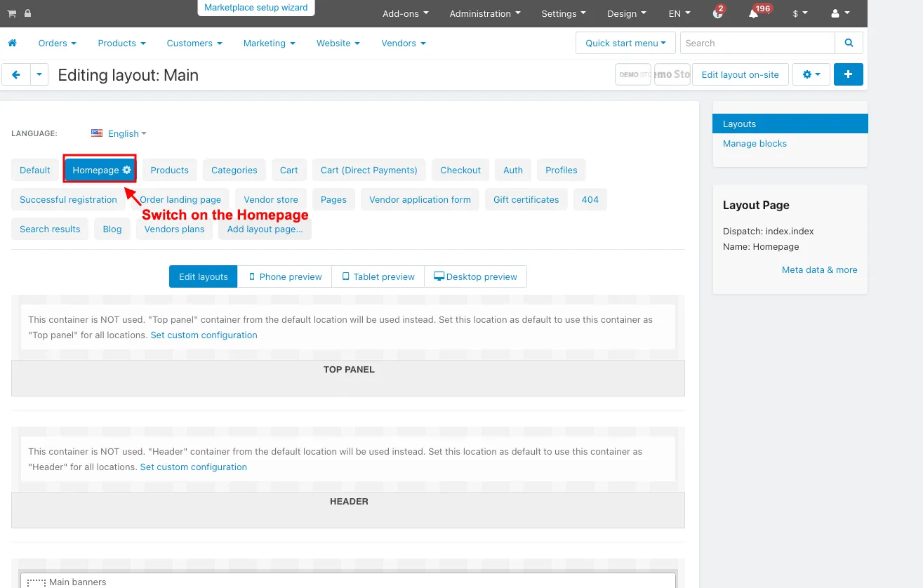Click Add layout page... button

click(x=265, y=229)
